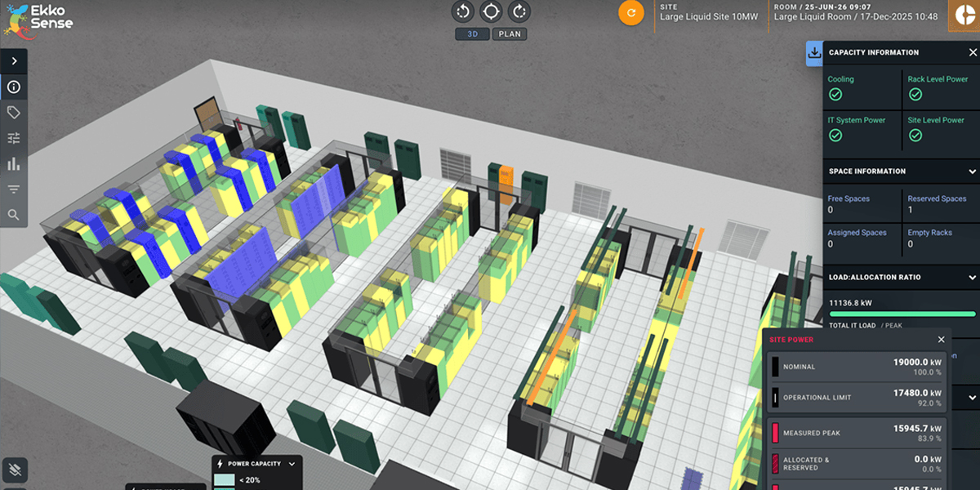Screen dimensions: 980x490
Task: Expand the left sidebar with the arrow
Action: (14, 61)
